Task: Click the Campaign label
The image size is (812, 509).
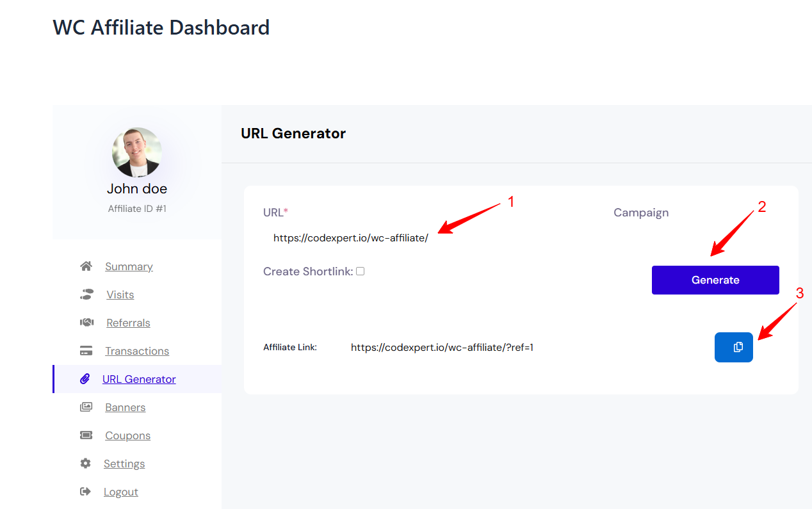Action: [641, 213]
